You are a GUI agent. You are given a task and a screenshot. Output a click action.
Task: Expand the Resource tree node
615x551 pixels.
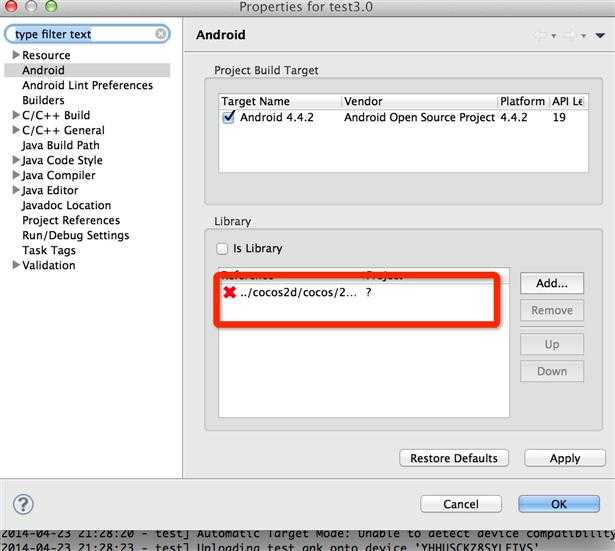pos(16,55)
